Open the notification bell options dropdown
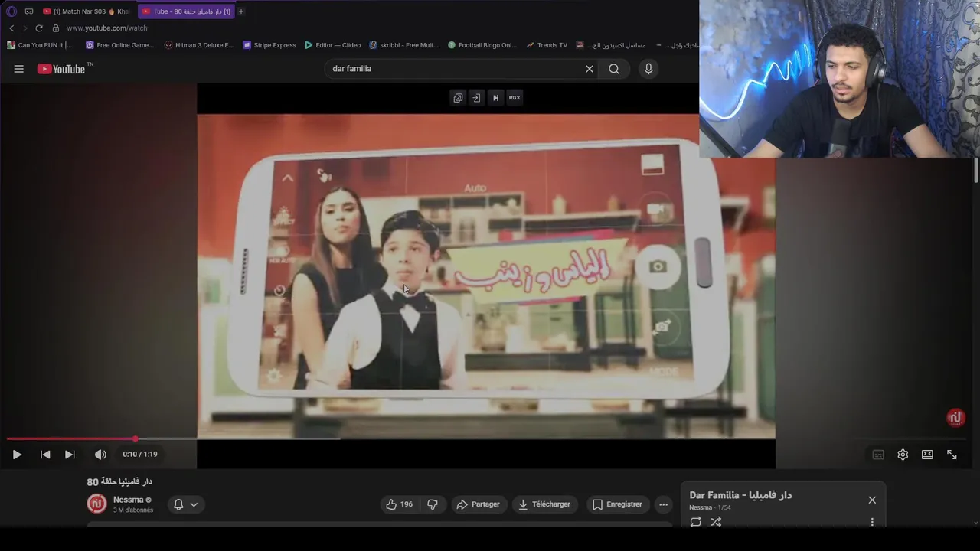The width and height of the screenshot is (980, 551). click(x=186, y=504)
